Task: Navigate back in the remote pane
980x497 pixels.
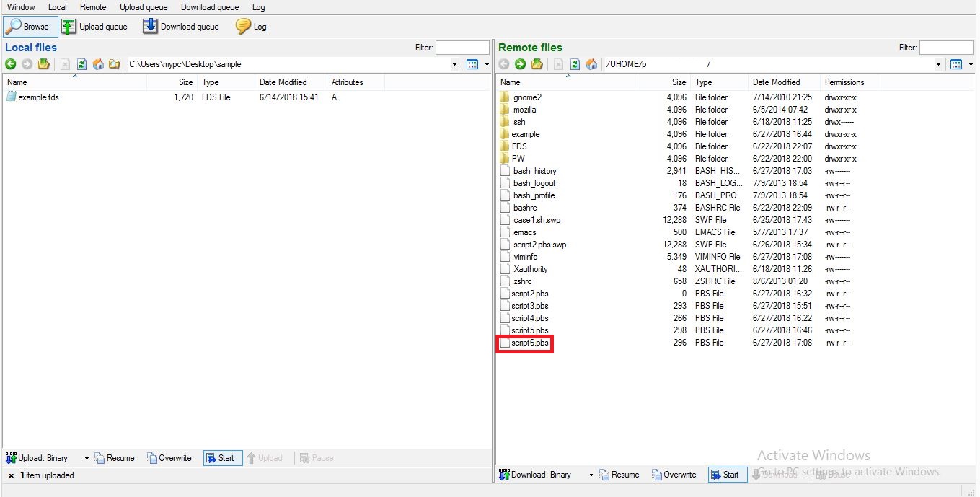Action: pyautogui.click(x=504, y=64)
